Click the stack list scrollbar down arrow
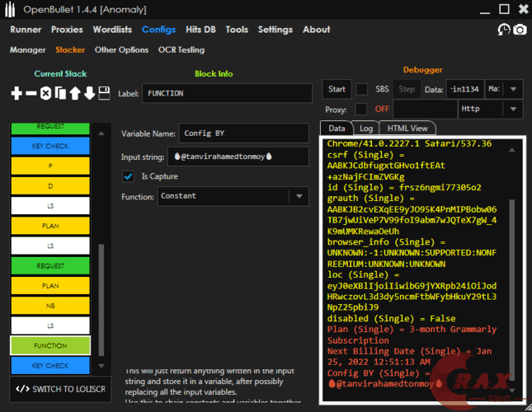532x412 pixels. tap(102, 366)
